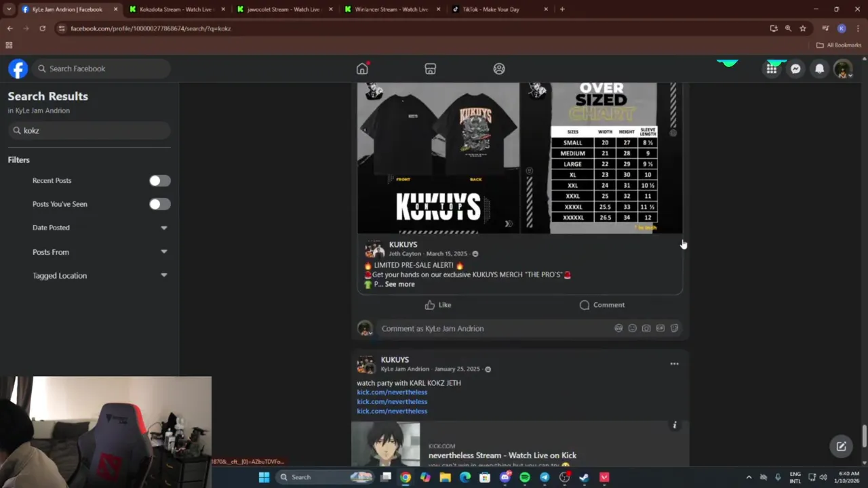Viewport: 868px width, 488px height.
Task: Expand the Tagged Location filter
Action: pyautogui.click(x=164, y=276)
